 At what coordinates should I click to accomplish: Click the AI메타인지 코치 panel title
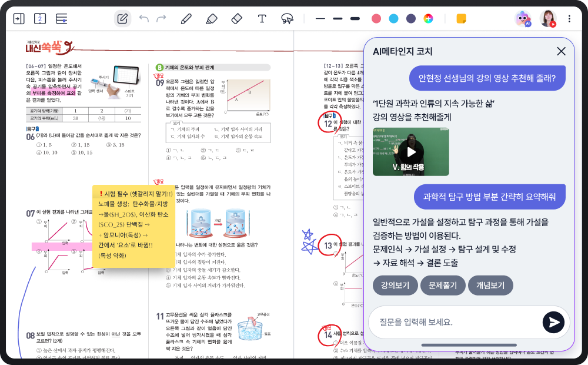pos(402,51)
